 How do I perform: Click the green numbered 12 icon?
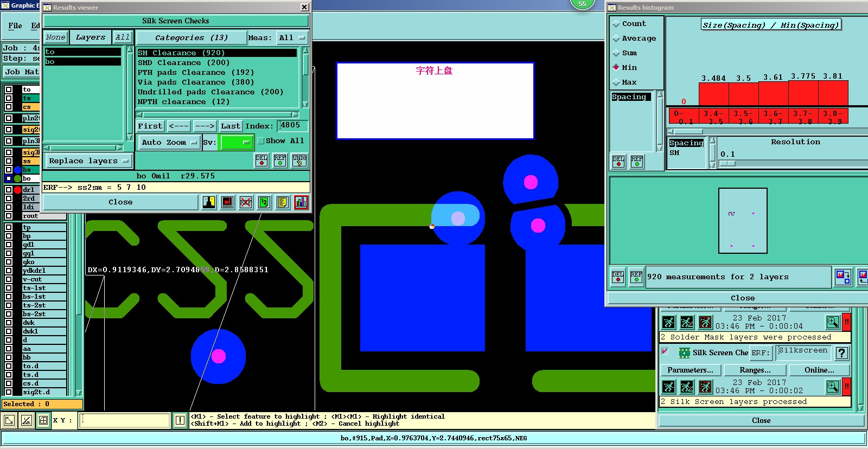click(264, 202)
